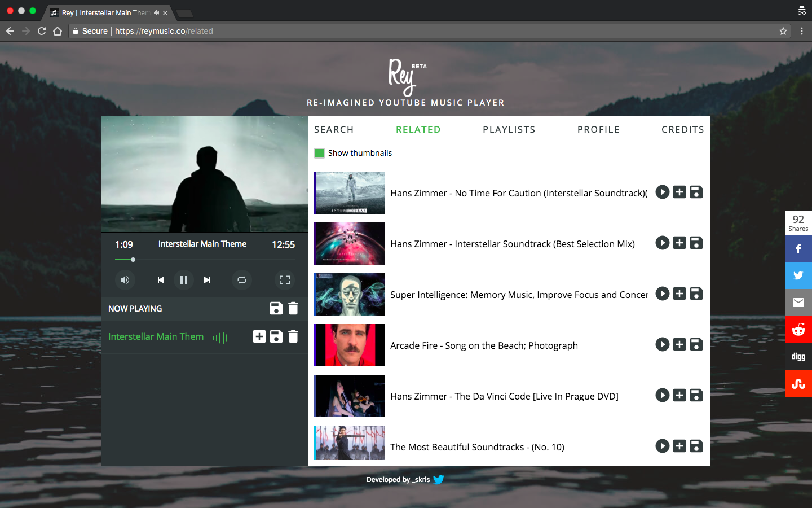Click Super Intelligence video thumbnail
This screenshot has height=508, width=812.
pyautogui.click(x=349, y=294)
